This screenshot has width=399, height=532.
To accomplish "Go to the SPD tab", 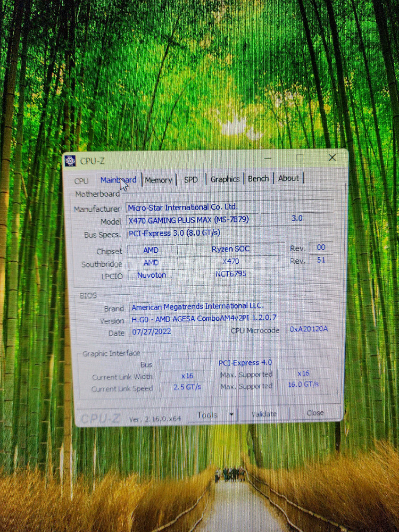I will coord(191,180).
